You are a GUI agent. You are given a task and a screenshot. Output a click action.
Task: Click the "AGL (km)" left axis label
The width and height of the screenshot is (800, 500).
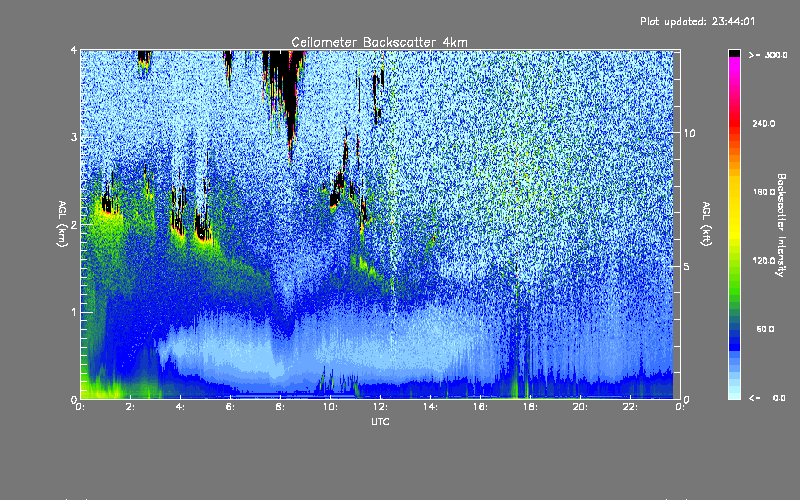click(62, 224)
